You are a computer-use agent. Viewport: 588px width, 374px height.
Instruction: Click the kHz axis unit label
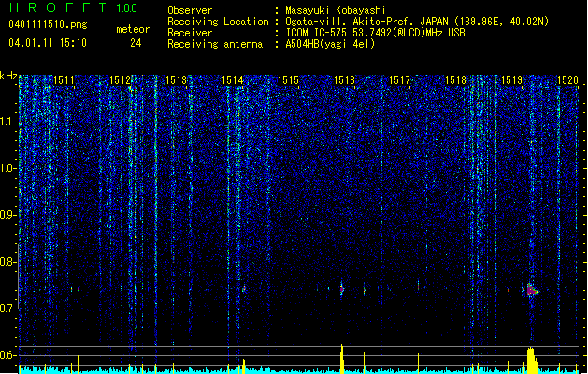(x=8, y=76)
